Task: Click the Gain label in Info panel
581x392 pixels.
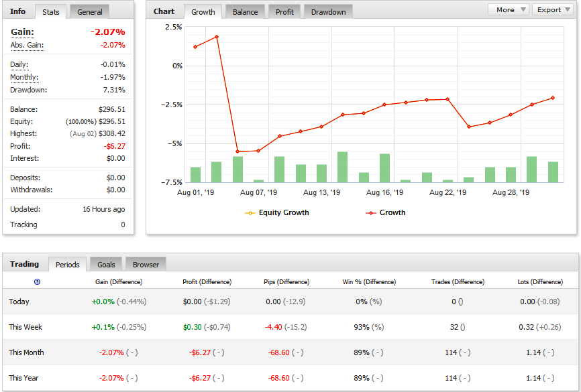Action: click(x=22, y=32)
